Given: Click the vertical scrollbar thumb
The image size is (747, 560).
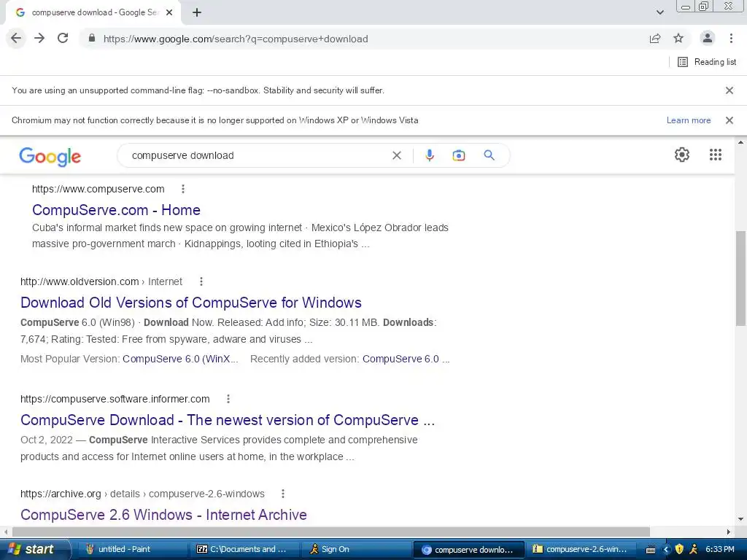Looking at the screenshot, I should [741, 278].
